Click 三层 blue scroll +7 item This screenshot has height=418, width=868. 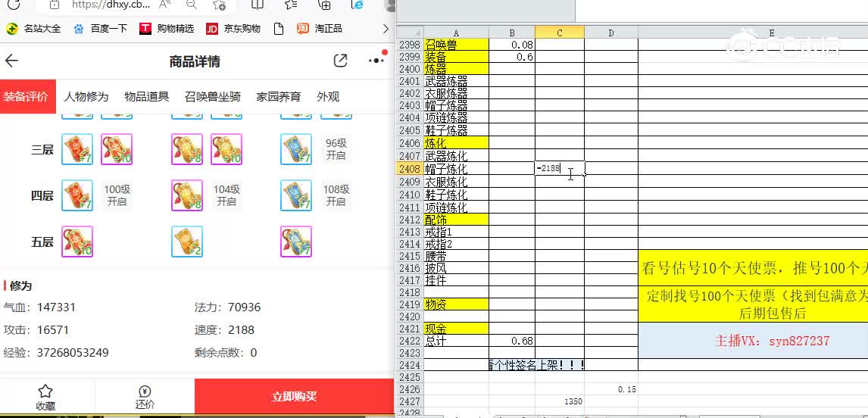point(296,149)
